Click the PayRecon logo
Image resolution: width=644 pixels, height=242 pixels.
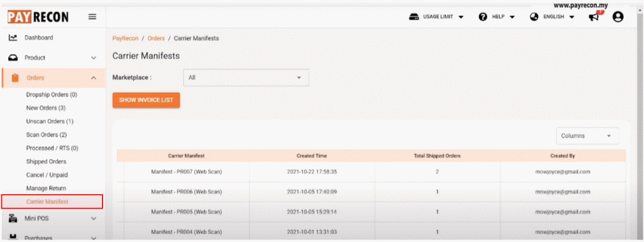(38, 16)
